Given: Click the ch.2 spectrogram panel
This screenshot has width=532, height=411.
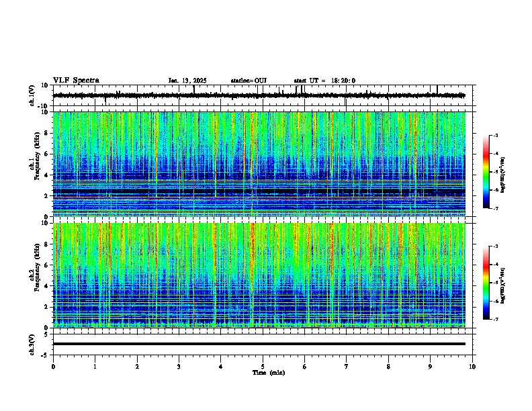Looking at the screenshot, I should tap(259, 275).
